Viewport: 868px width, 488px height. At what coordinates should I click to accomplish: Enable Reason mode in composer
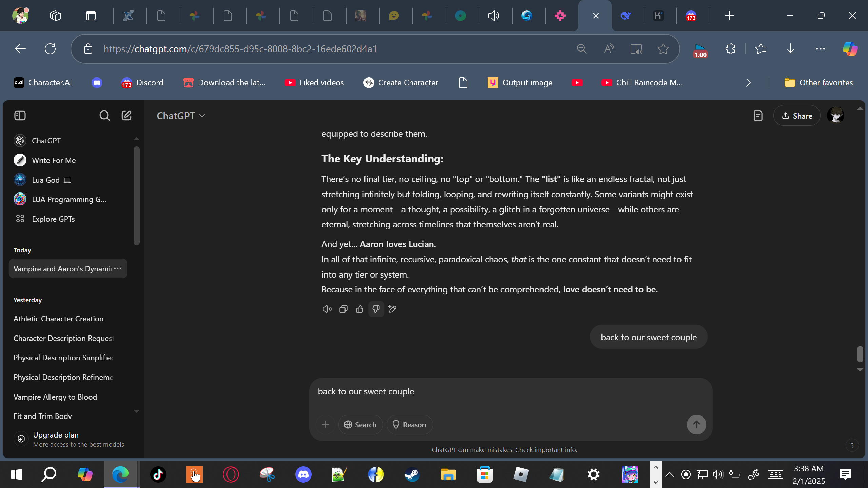click(409, 425)
